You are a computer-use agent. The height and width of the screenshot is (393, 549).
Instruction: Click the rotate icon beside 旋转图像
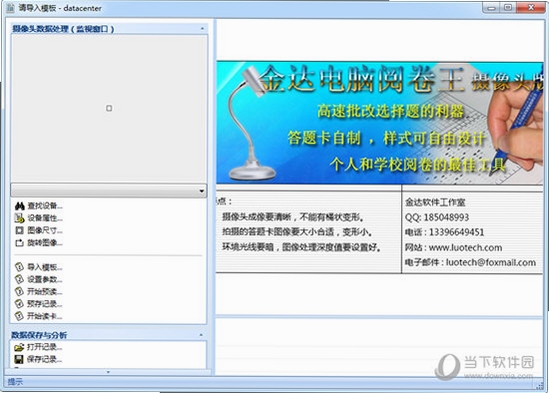[x=19, y=243]
